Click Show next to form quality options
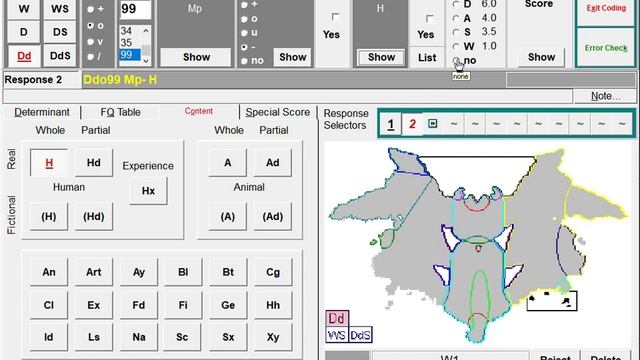 pyautogui.click(x=293, y=57)
